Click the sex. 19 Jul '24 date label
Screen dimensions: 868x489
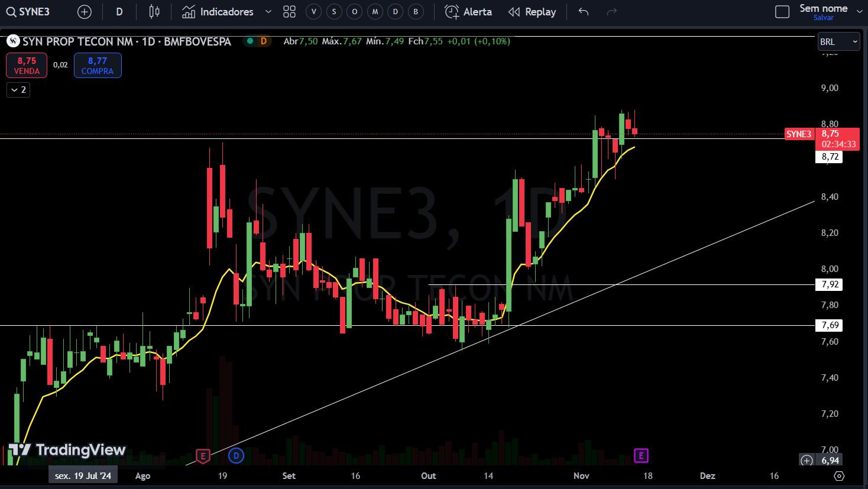pos(83,475)
